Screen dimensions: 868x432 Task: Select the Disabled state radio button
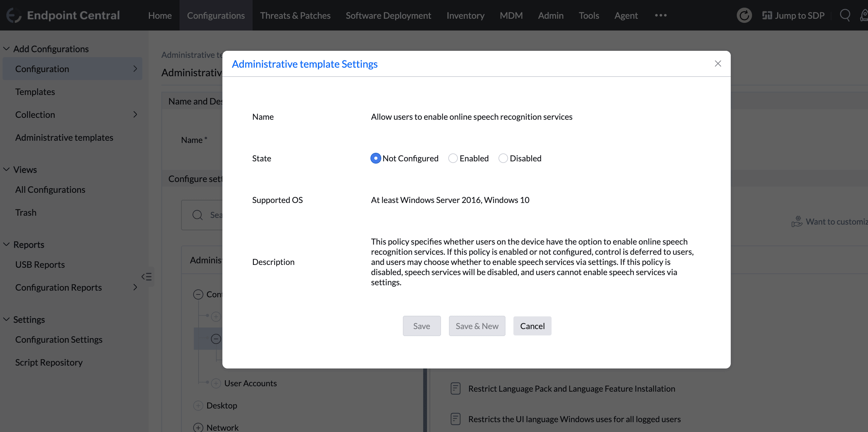coord(503,158)
